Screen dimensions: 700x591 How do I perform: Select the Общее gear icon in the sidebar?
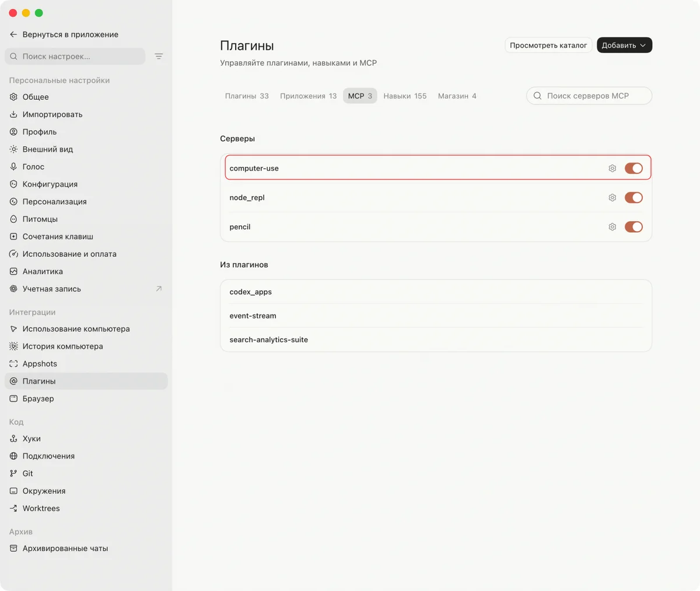(13, 97)
